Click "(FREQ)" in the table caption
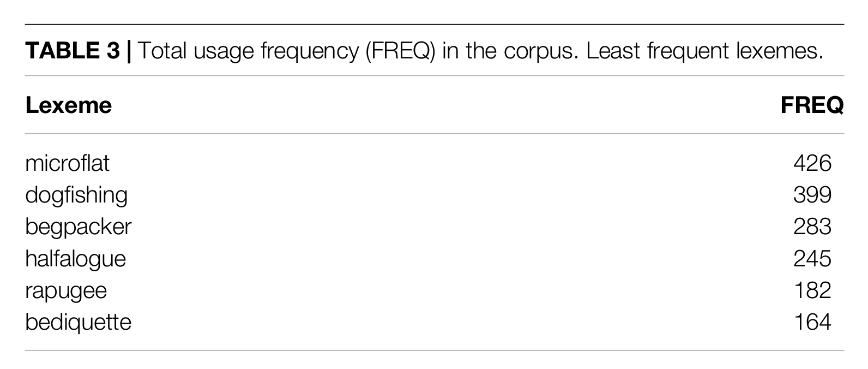 pyautogui.click(x=400, y=51)
